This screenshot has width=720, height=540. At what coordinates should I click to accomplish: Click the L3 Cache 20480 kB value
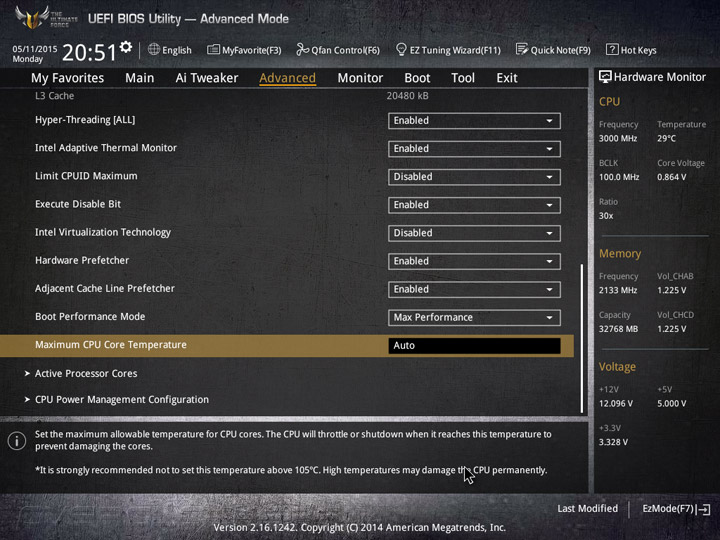[407, 96]
